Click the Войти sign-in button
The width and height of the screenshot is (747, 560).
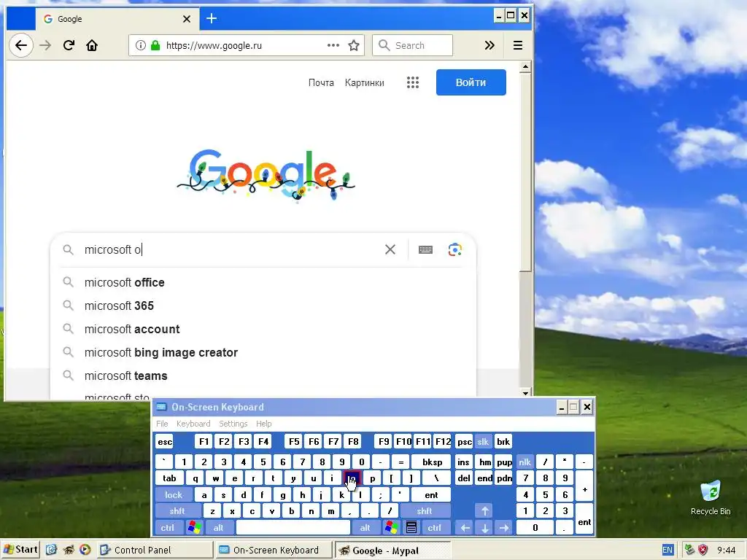coord(471,82)
